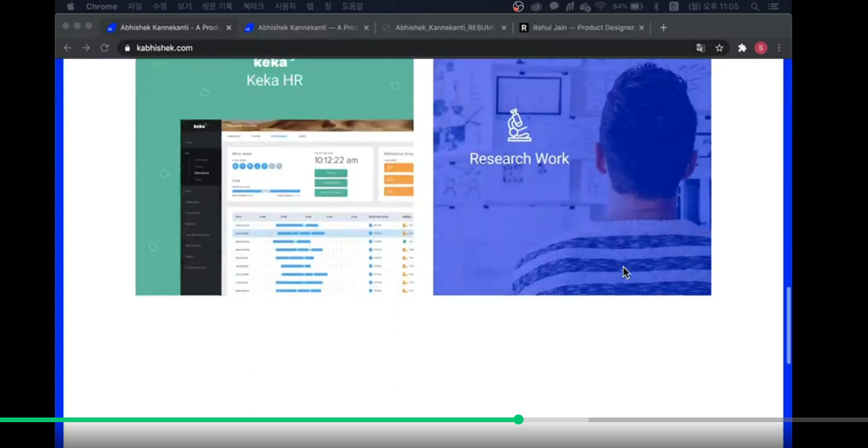This screenshot has width=868, height=448.
Task: Open a new tab with plus button
Action: tap(663, 28)
